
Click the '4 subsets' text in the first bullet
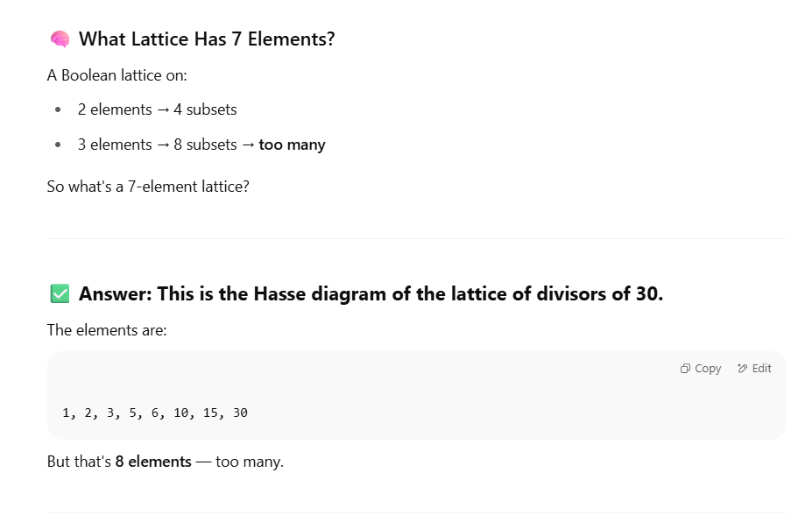pyautogui.click(x=205, y=109)
